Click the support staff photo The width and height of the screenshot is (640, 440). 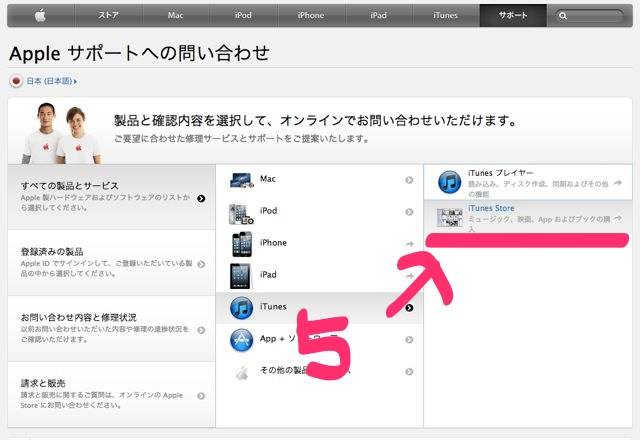point(61,133)
